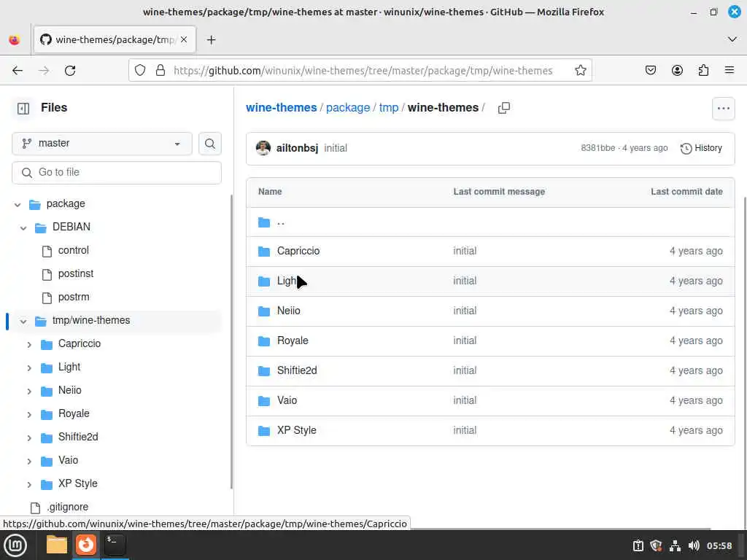Open the terminal from the taskbar
This screenshot has width=747, height=560.
[115, 545]
